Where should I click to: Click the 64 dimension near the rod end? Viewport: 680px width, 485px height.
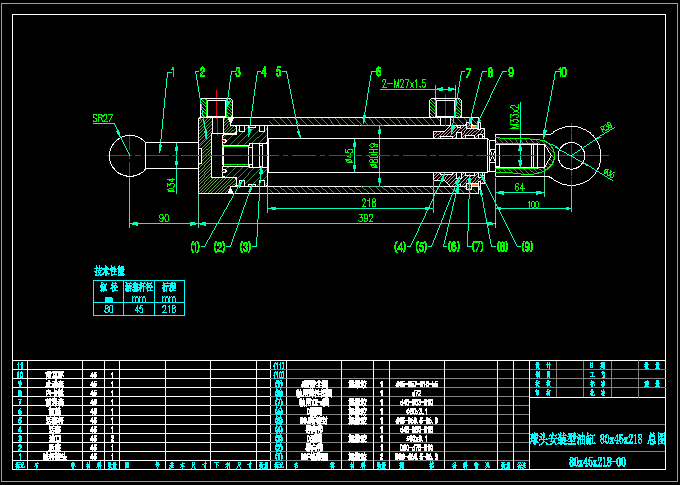coord(520,188)
